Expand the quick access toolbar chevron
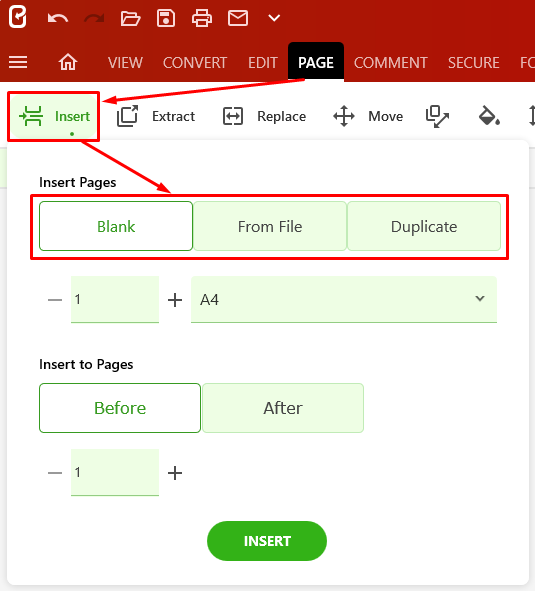The image size is (535, 591). pos(274,18)
